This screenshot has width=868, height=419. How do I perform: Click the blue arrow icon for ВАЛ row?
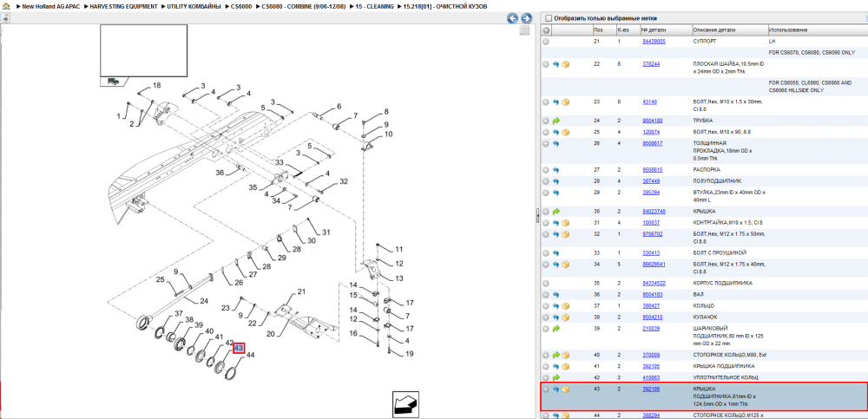tap(556, 294)
